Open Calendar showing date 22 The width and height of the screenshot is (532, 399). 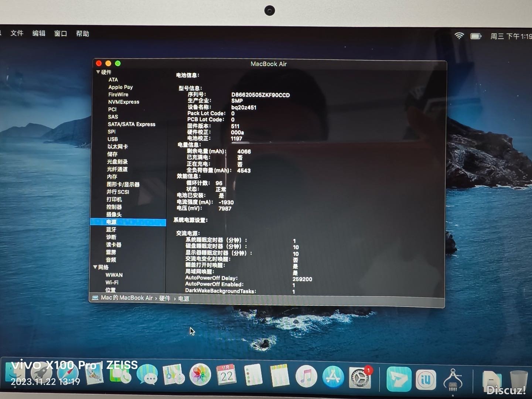[226, 376]
